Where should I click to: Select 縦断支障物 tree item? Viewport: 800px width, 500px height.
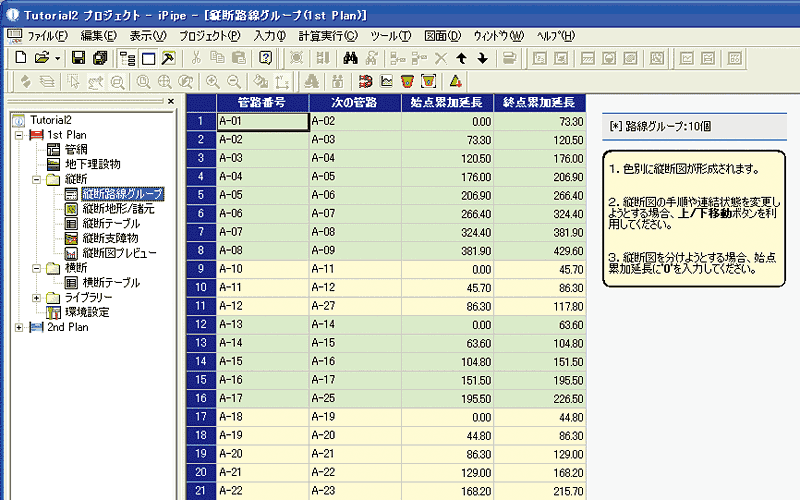coord(110,238)
